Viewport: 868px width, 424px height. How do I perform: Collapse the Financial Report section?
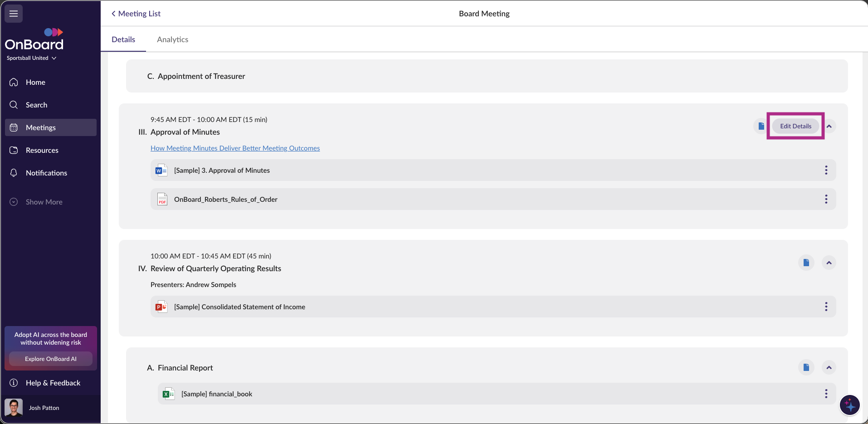click(829, 367)
